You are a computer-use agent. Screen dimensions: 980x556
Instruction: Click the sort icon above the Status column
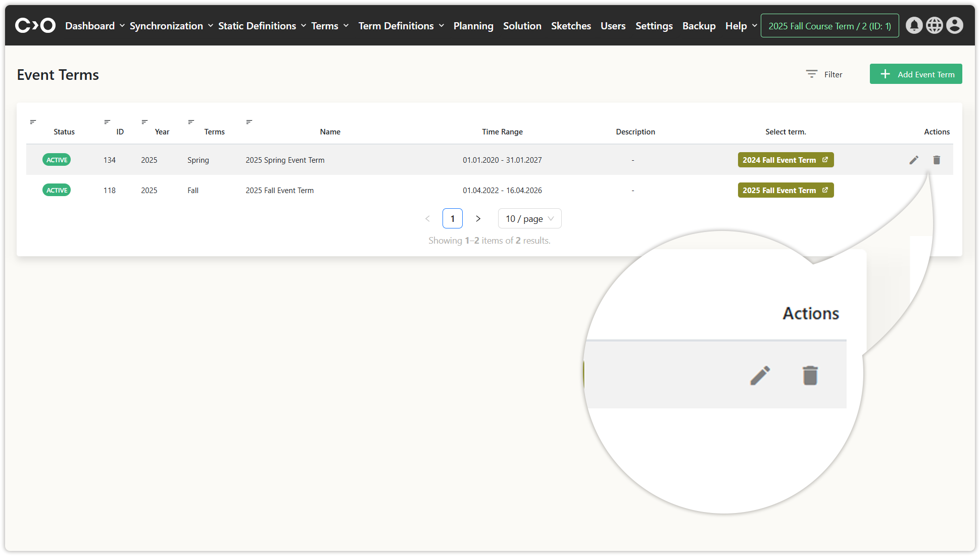coord(33,122)
